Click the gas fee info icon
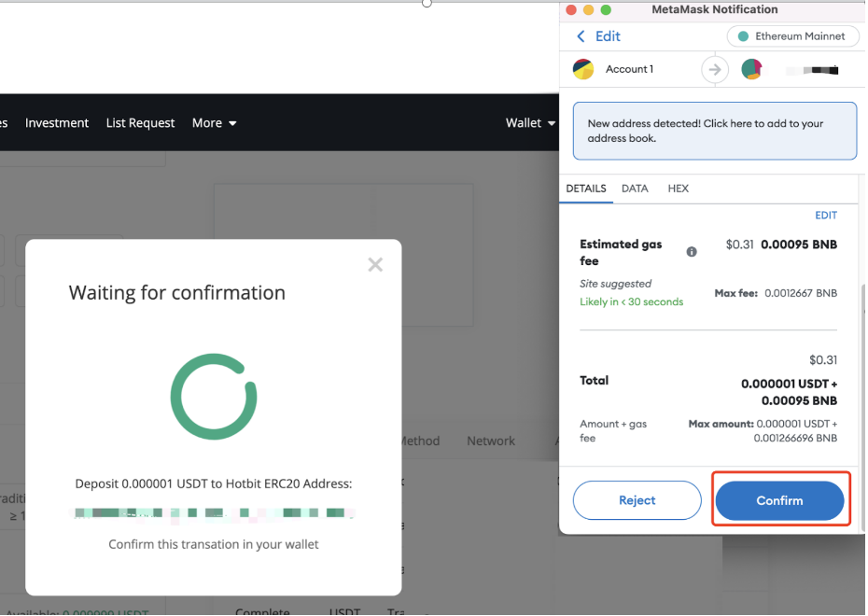The height and width of the screenshot is (616, 868). pyautogui.click(x=692, y=252)
